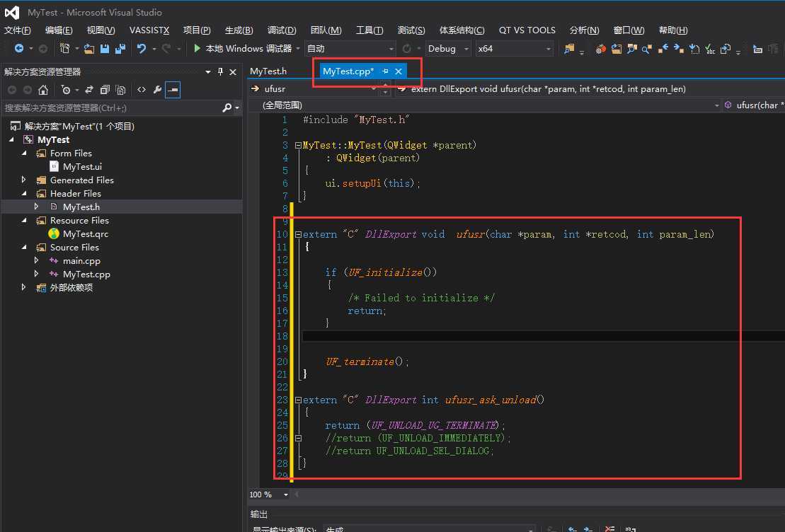The height and width of the screenshot is (532, 785).
Task: Open the 编辑(E) menu
Action: point(59,30)
